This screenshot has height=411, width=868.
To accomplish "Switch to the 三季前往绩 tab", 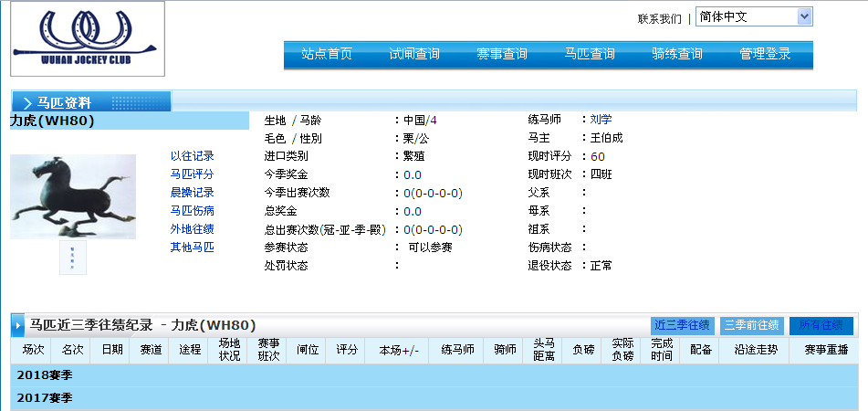I will (x=751, y=325).
